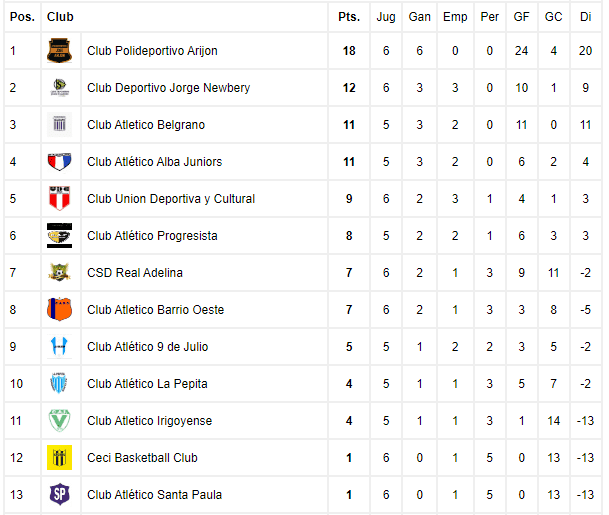Click the 9 de Julio blue badge
This screenshot has width=609, height=515.
pyautogui.click(x=59, y=346)
